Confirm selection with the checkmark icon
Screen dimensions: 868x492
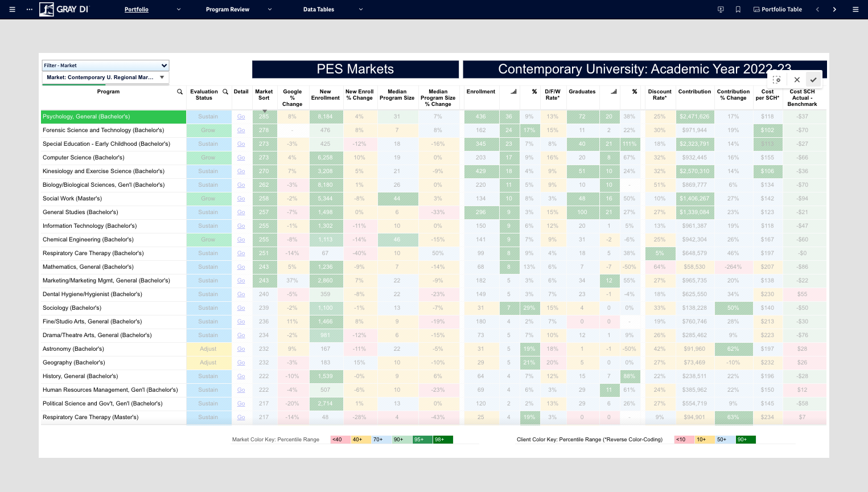[813, 80]
